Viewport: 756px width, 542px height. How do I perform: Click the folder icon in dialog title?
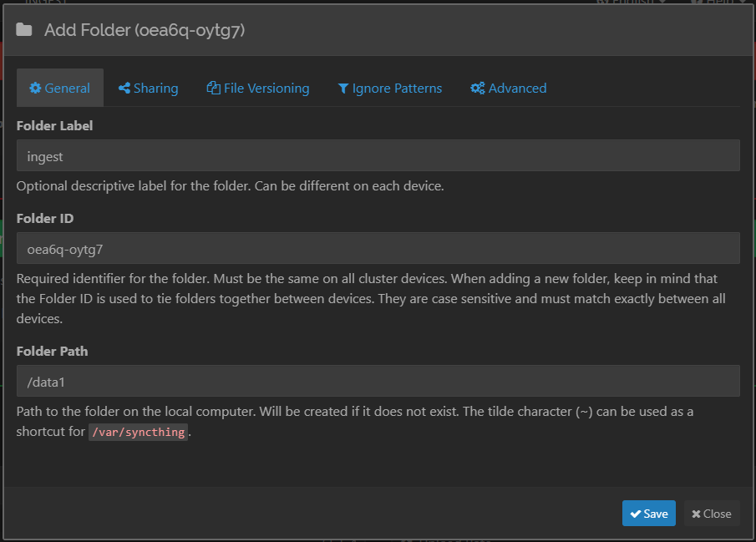point(24,30)
